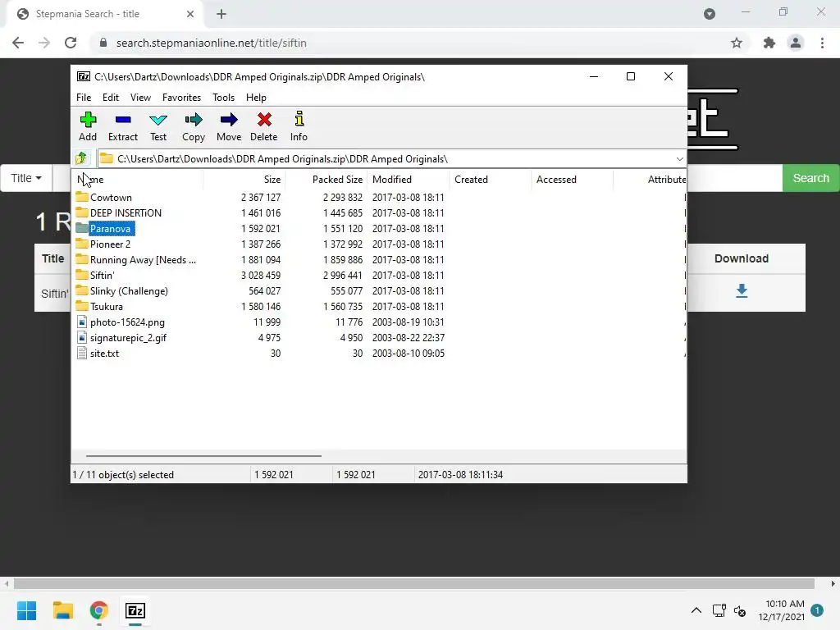
Task: Click the Copy toolbar icon
Action: pyautogui.click(x=194, y=120)
